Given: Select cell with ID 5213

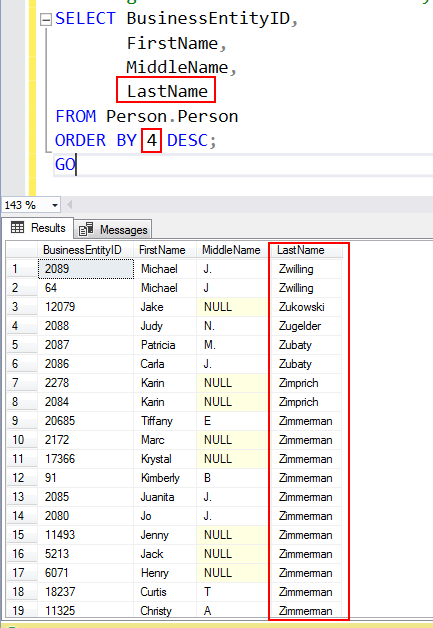Looking at the screenshot, I should [86, 554].
